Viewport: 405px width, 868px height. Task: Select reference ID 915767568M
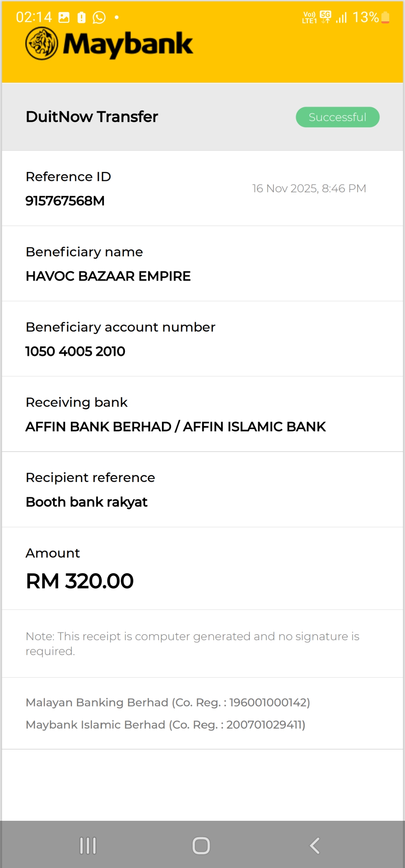tap(65, 201)
